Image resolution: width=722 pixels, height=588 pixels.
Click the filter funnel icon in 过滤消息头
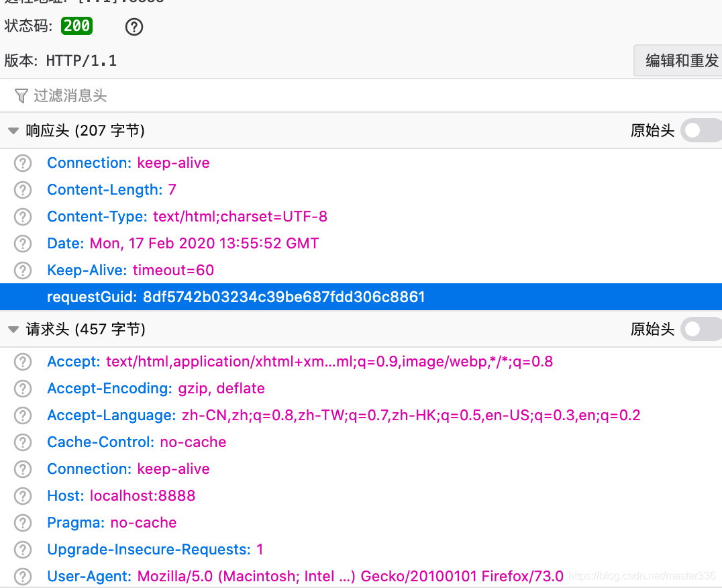tap(23, 96)
